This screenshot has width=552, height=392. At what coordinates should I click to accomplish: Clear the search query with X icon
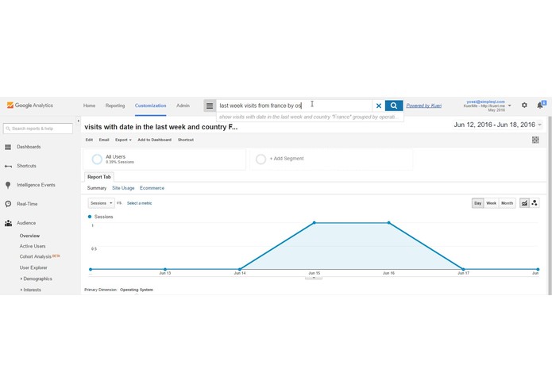point(379,106)
